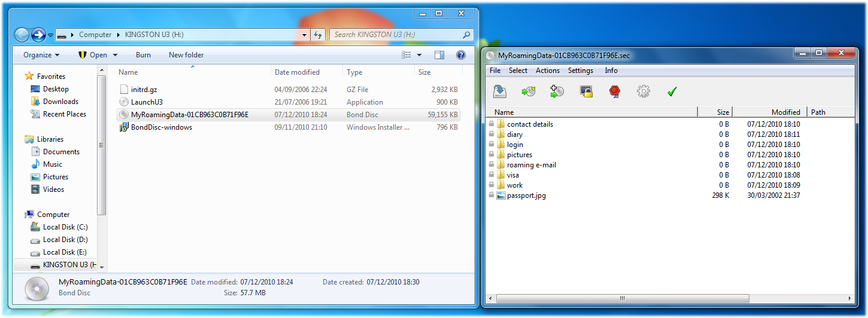Image resolution: width=868 pixels, height=318 pixels.
Task: Select the roaming e-mail folder row
Action: pyautogui.click(x=670, y=165)
